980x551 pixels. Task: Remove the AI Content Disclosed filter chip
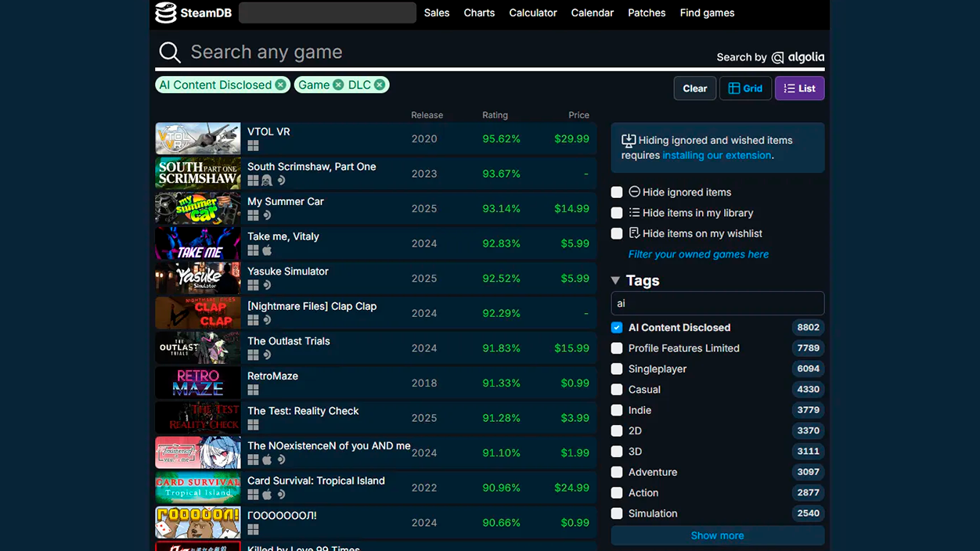click(280, 85)
